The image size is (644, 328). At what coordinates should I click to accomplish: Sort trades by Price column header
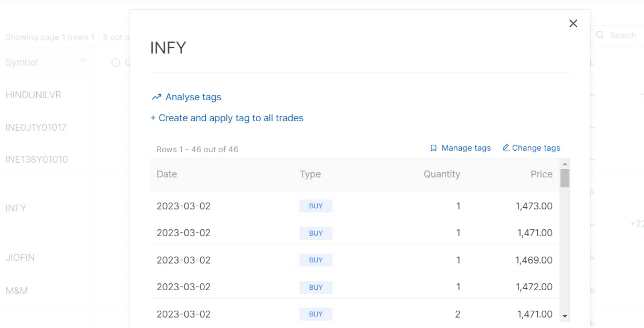[542, 174]
